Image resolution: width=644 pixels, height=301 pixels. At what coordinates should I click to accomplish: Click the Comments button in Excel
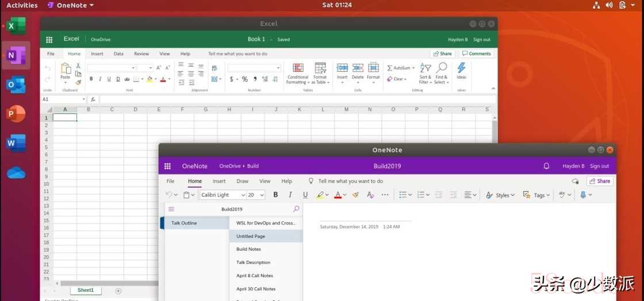coord(476,53)
